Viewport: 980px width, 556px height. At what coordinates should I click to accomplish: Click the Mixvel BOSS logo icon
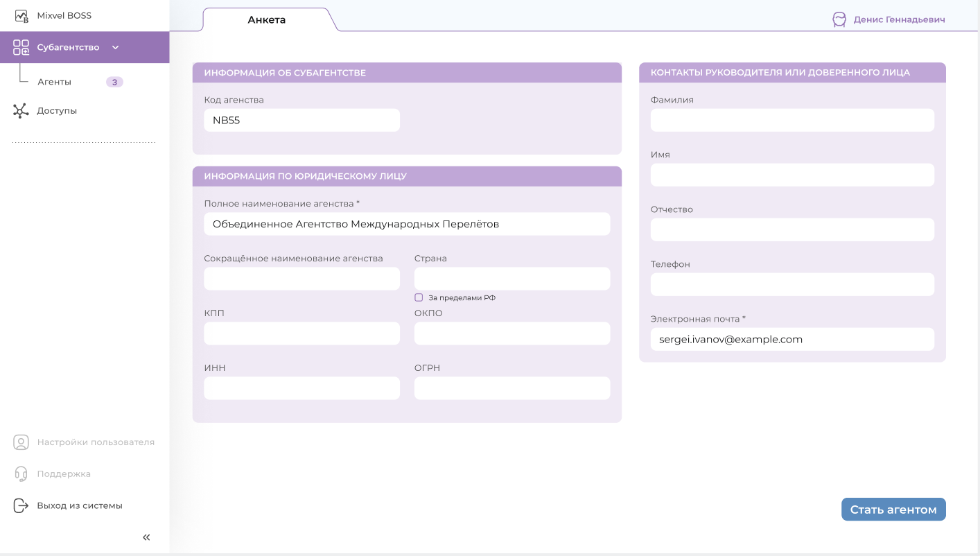point(21,15)
